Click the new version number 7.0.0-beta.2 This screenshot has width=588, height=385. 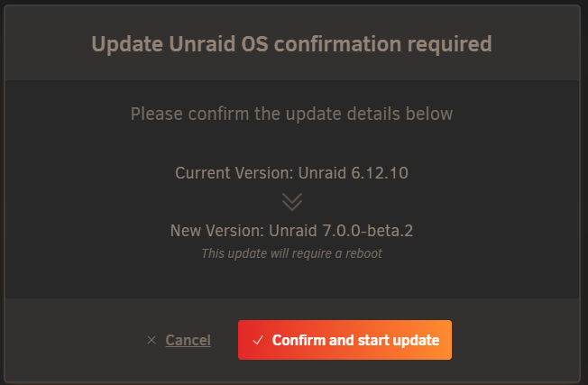click(x=368, y=231)
